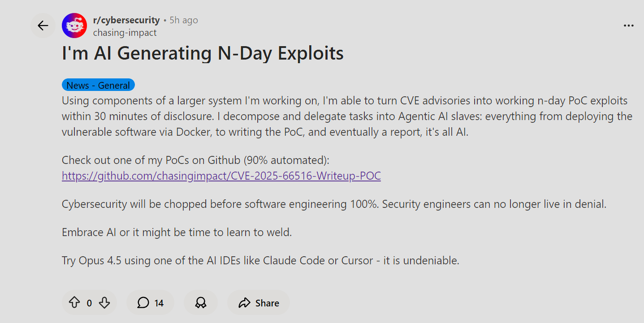Open the chasing-impact user profile

coord(125,33)
